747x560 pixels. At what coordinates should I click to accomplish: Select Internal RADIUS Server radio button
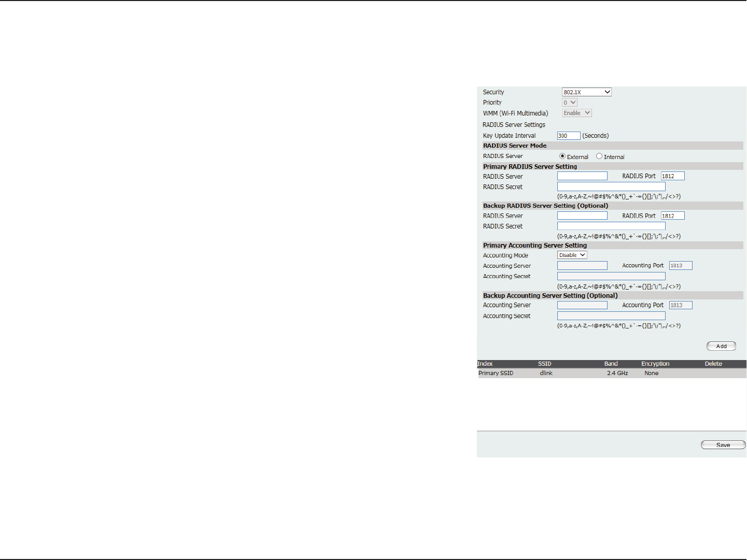click(x=599, y=156)
